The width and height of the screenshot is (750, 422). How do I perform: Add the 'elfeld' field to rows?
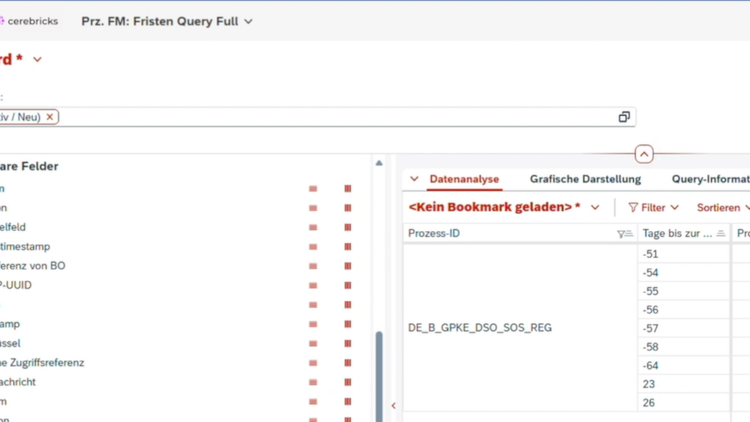pyautogui.click(x=313, y=227)
